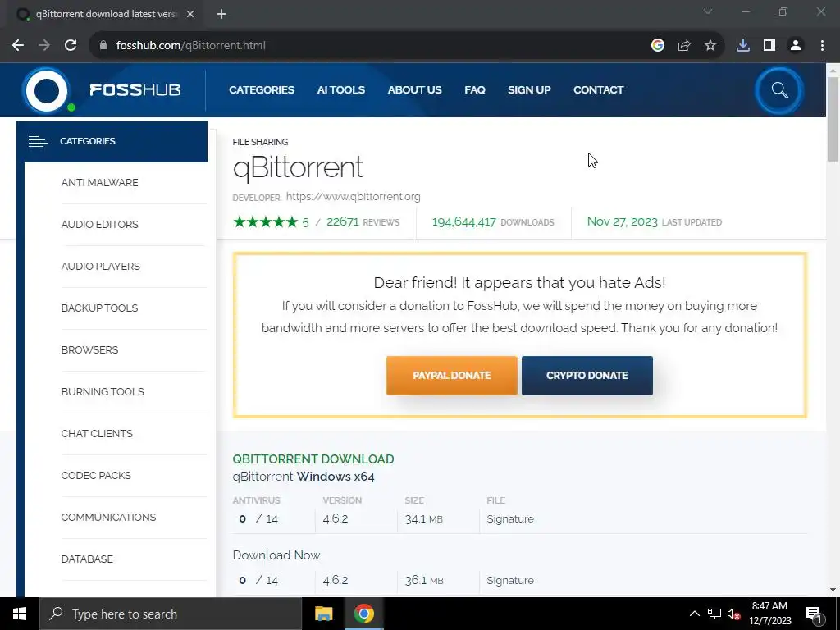Click the network icon in tray
Viewport: 840px width, 630px height.
coord(714,614)
